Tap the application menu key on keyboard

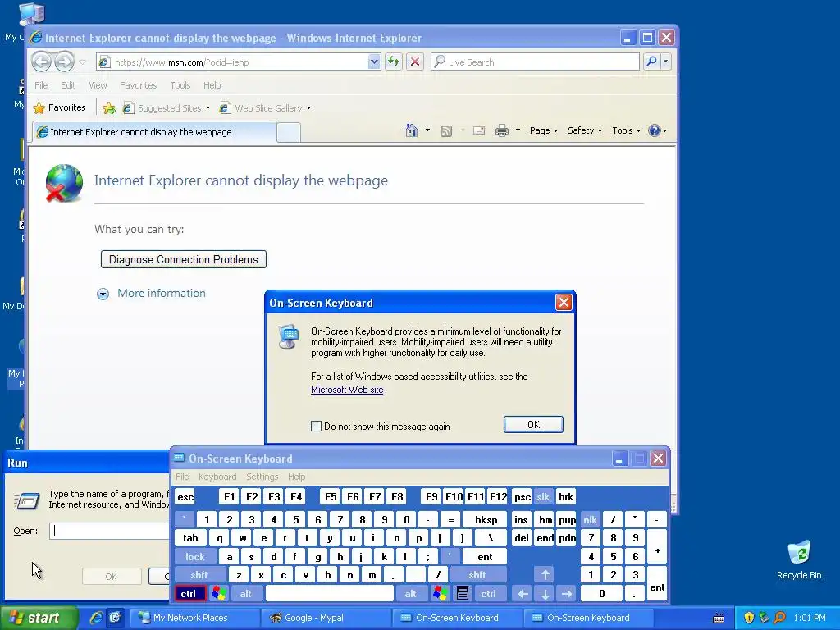coord(463,594)
